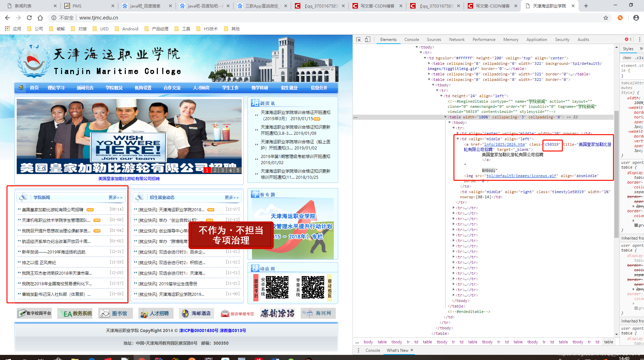The image size is (644, 360).
Task: Open the 公司 bookmarks folder
Action: [x=35, y=29]
